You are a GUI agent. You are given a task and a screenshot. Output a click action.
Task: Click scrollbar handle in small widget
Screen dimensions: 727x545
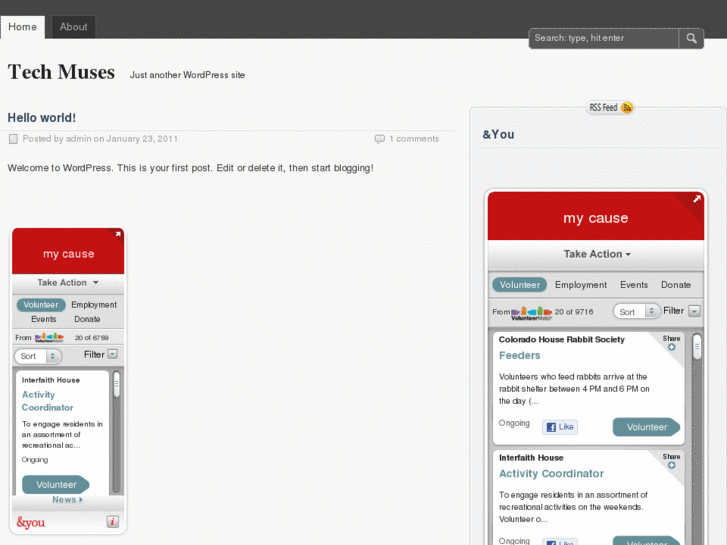tap(116, 385)
